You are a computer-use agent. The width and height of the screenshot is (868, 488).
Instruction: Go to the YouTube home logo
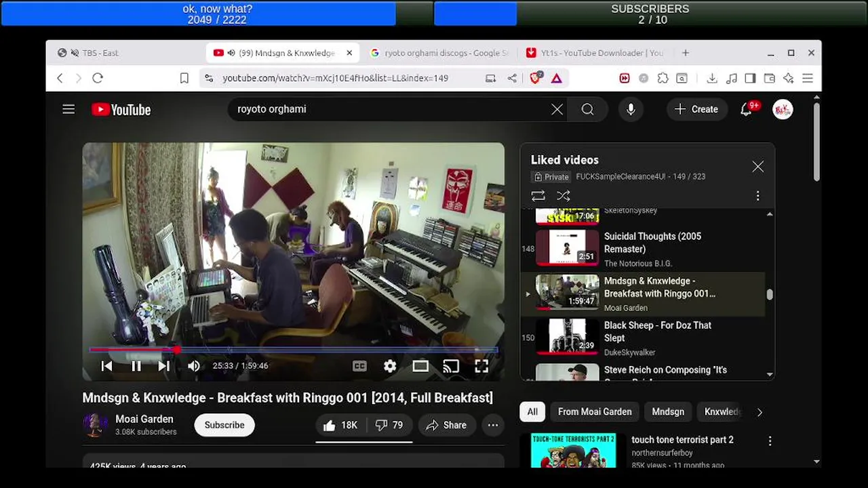(121, 110)
